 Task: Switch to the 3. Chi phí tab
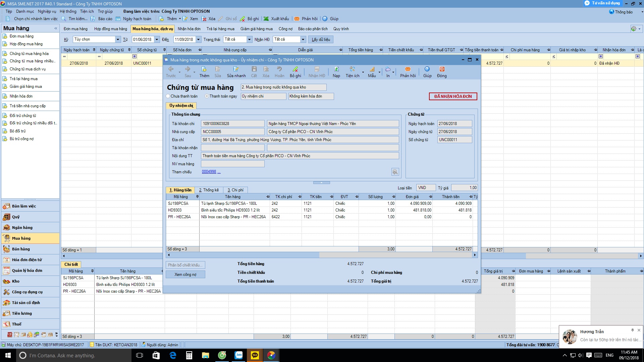tap(235, 190)
